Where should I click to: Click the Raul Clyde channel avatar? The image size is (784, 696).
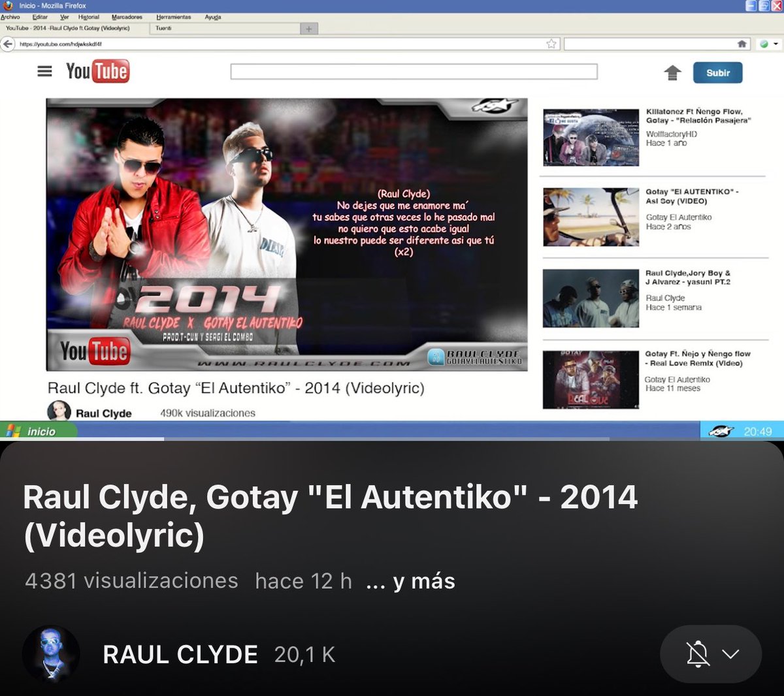(59, 411)
